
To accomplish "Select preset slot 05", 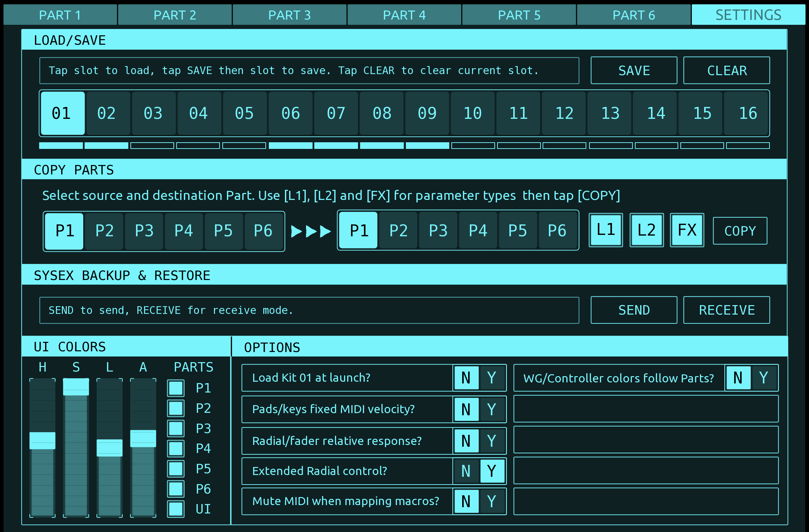I will [245, 113].
